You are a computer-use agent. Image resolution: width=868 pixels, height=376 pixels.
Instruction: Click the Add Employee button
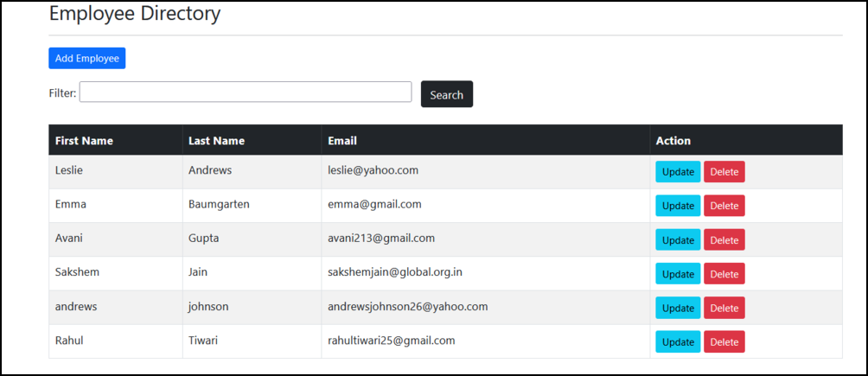tap(87, 58)
